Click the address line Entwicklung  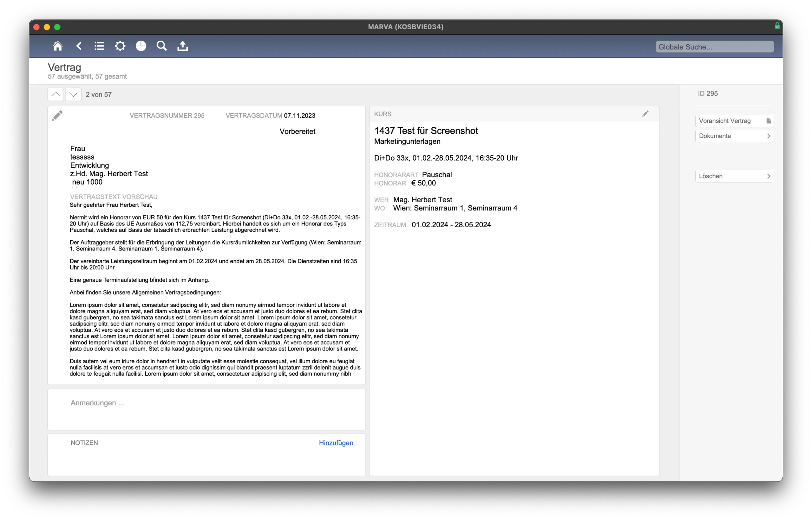pyautogui.click(x=89, y=165)
